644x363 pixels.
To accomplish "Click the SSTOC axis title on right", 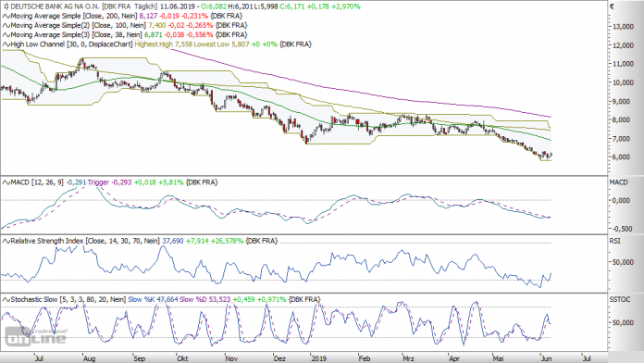I will point(619,300).
